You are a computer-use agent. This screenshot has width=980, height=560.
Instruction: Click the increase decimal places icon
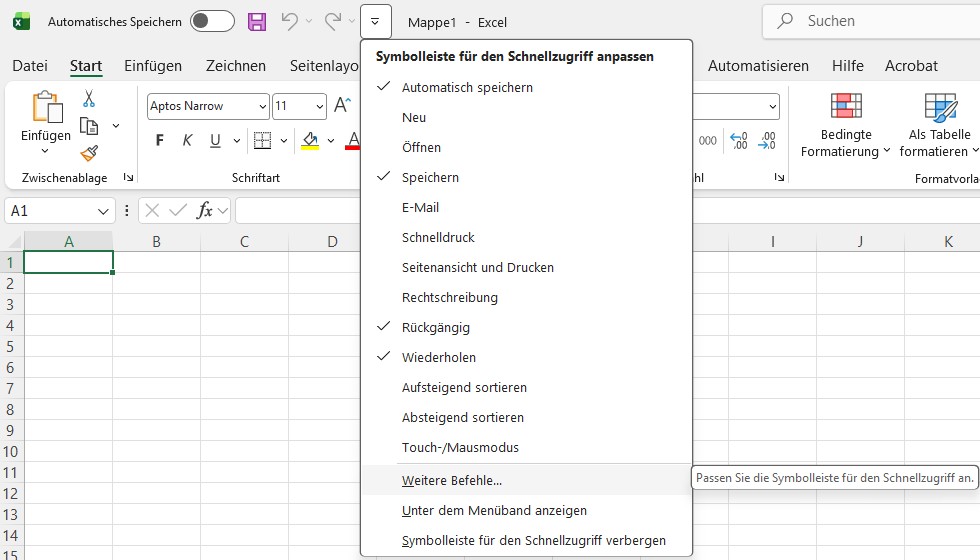738,141
